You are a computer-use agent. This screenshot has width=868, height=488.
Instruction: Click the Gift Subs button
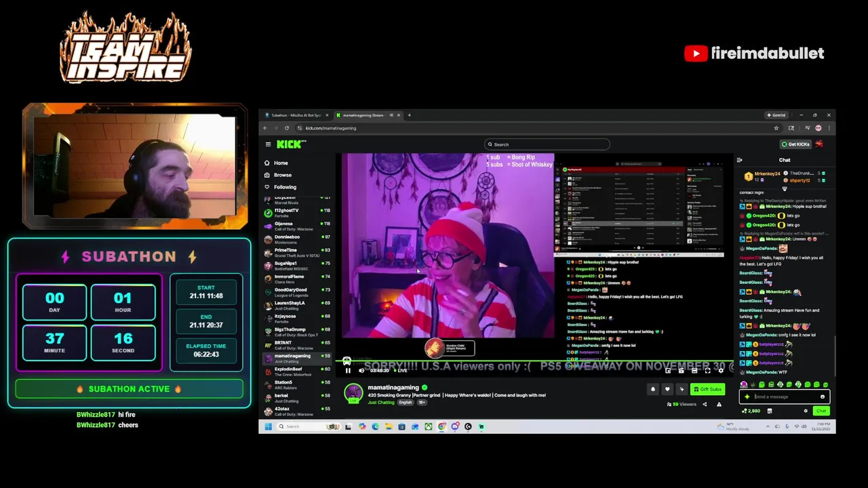click(x=707, y=389)
